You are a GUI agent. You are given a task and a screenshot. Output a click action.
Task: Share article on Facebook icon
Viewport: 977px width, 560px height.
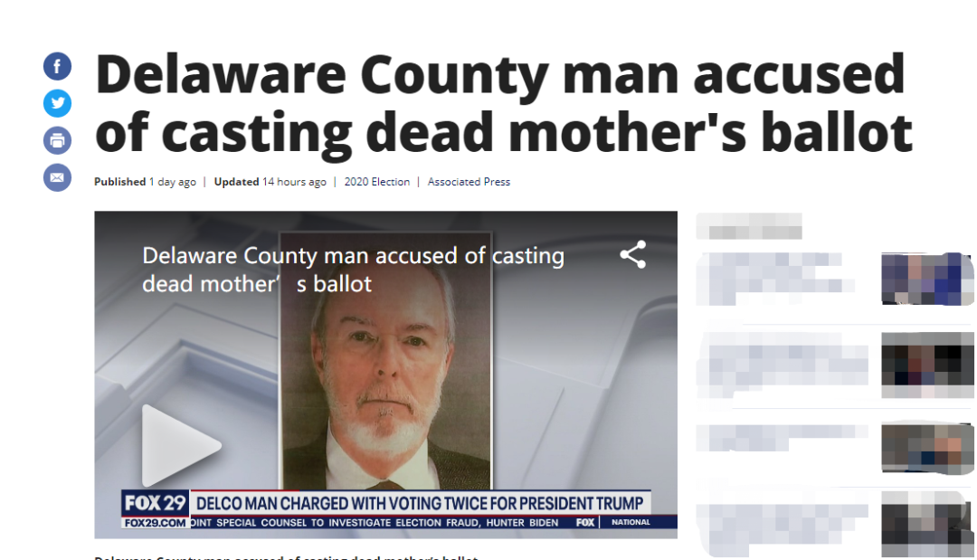point(57,66)
